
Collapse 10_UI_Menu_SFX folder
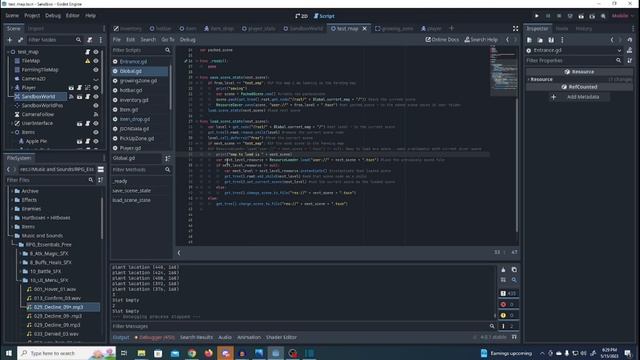[x=20, y=280]
